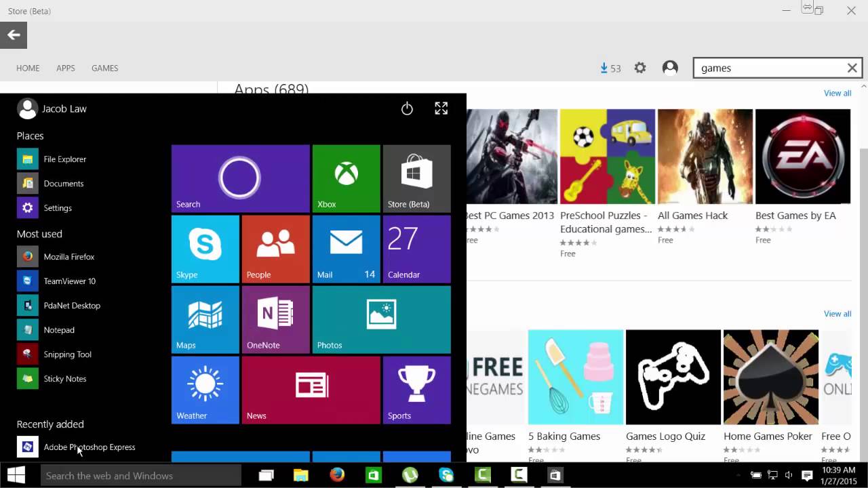Switch to the GAMES tab in Store

click(x=105, y=68)
